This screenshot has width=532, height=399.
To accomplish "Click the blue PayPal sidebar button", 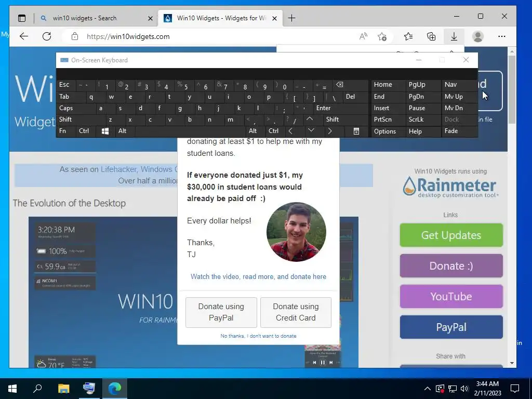I will point(451,327).
